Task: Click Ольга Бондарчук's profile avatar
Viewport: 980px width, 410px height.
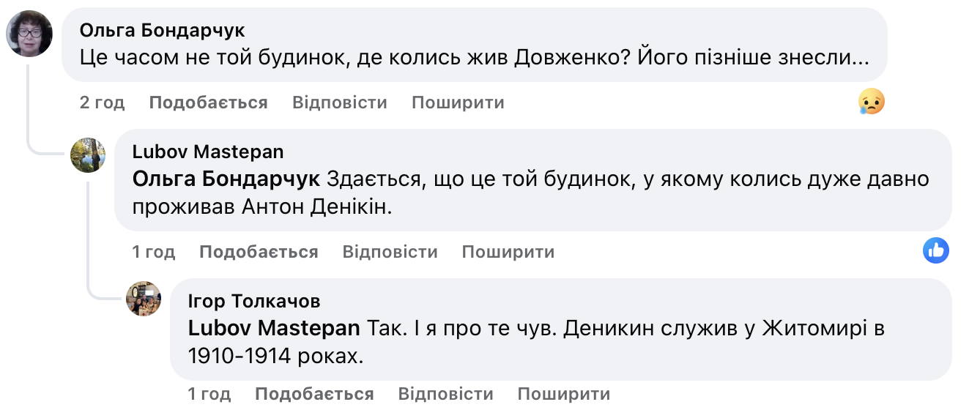Action: click(29, 34)
